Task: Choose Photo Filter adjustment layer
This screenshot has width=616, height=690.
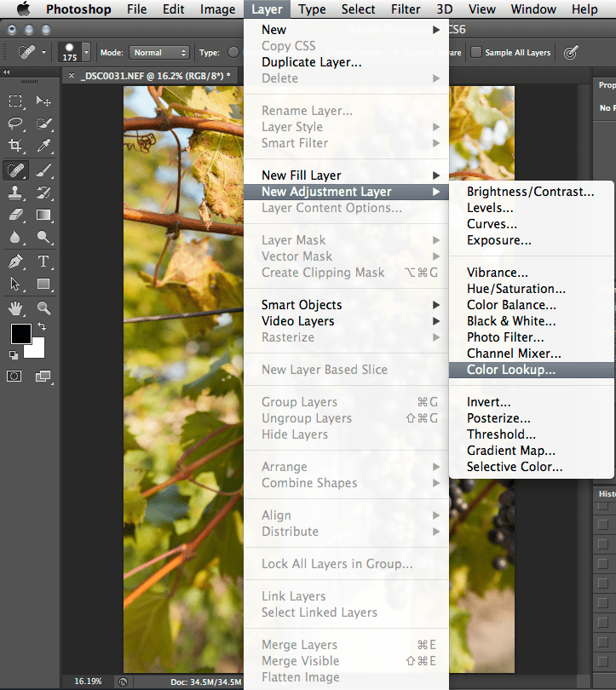Action: 532,337
